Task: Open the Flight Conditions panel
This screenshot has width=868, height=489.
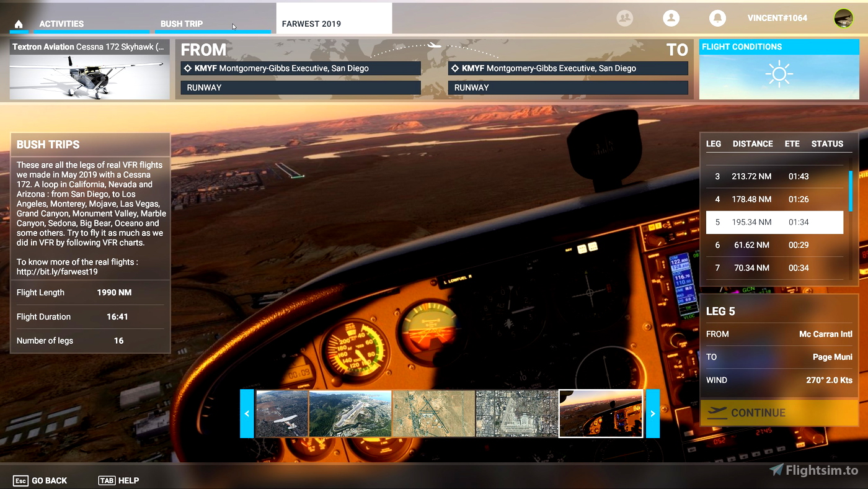Action: (779, 70)
